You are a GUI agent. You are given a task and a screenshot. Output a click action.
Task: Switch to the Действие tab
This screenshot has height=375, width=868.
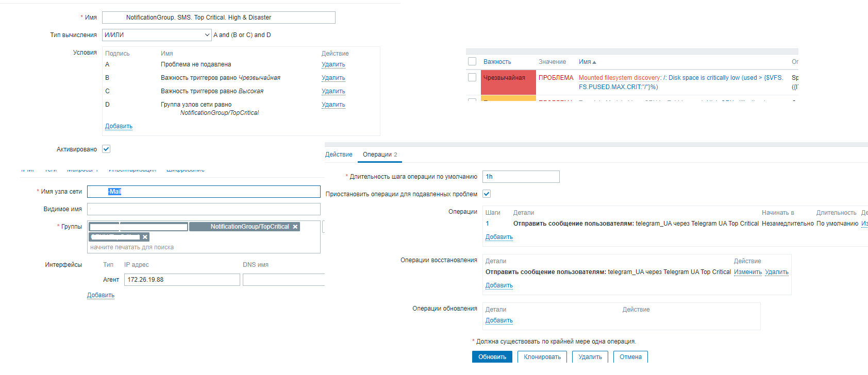(x=339, y=155)
